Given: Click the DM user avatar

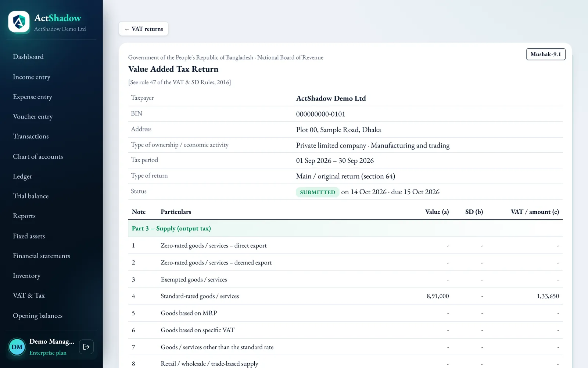Looking at the screenshot, I should [17, 347].
